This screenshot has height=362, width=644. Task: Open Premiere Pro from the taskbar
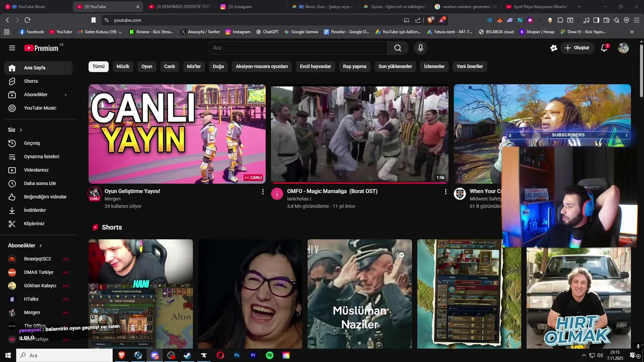coord(253,355)
